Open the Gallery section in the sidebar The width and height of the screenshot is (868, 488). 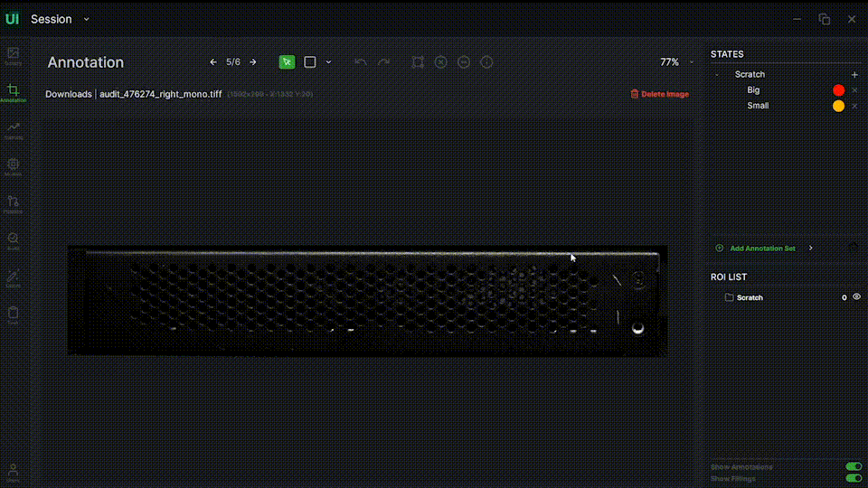[x=14, y=56]
